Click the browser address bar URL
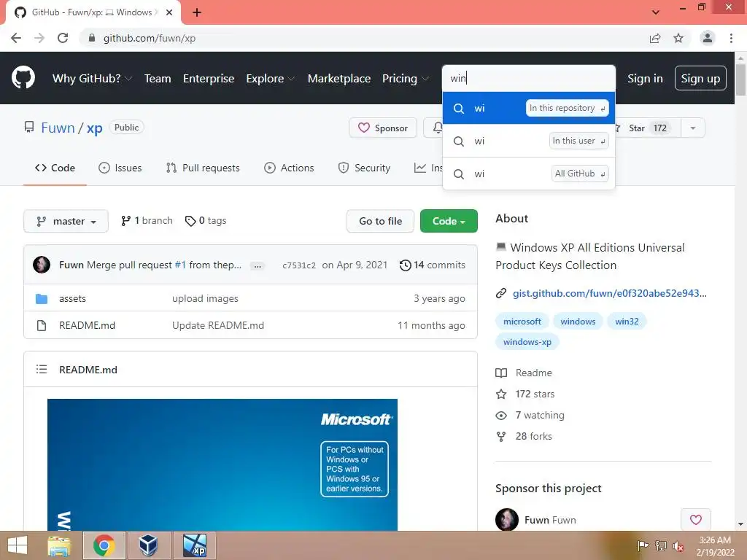 (149, 38)
